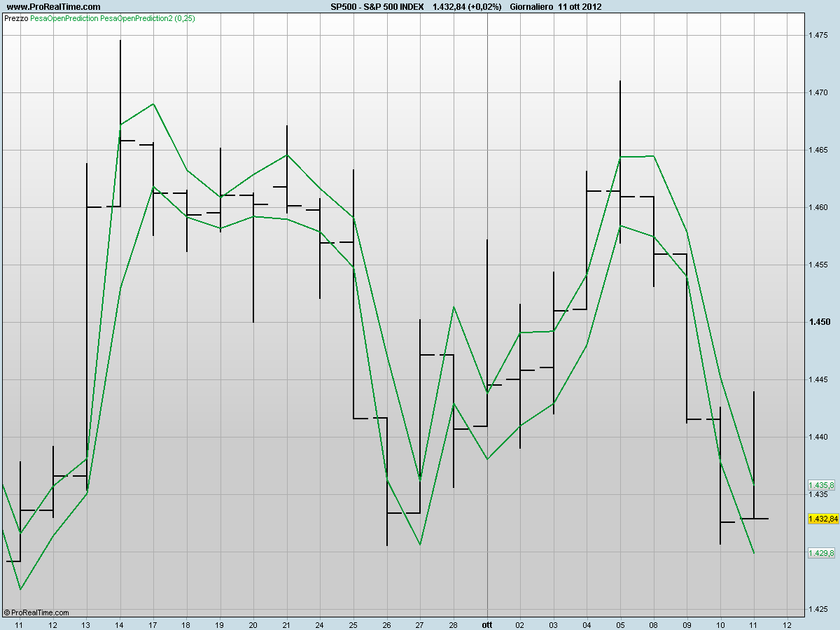Click the 25 date axis label
The image size is (840, 630).
(353, 624)
